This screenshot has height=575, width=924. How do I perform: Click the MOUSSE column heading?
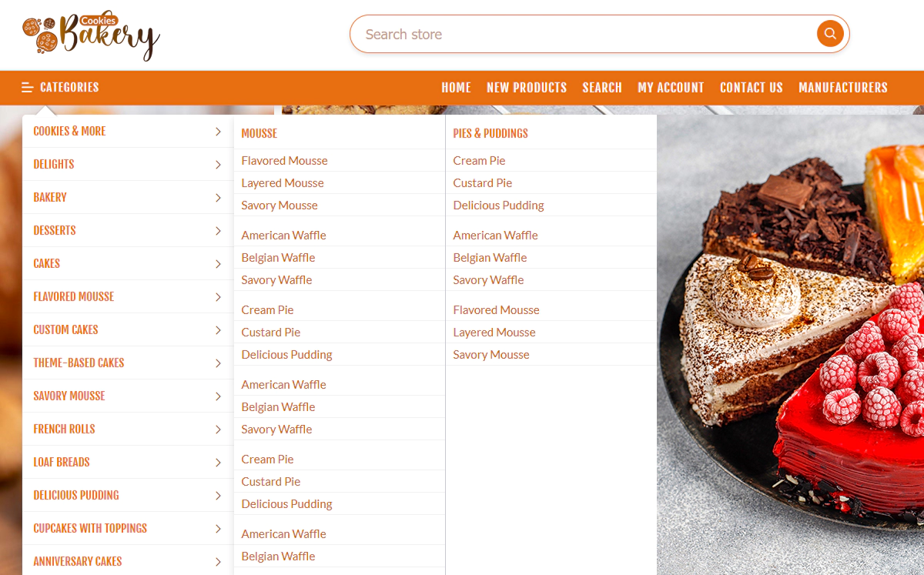tap(259, 133)
